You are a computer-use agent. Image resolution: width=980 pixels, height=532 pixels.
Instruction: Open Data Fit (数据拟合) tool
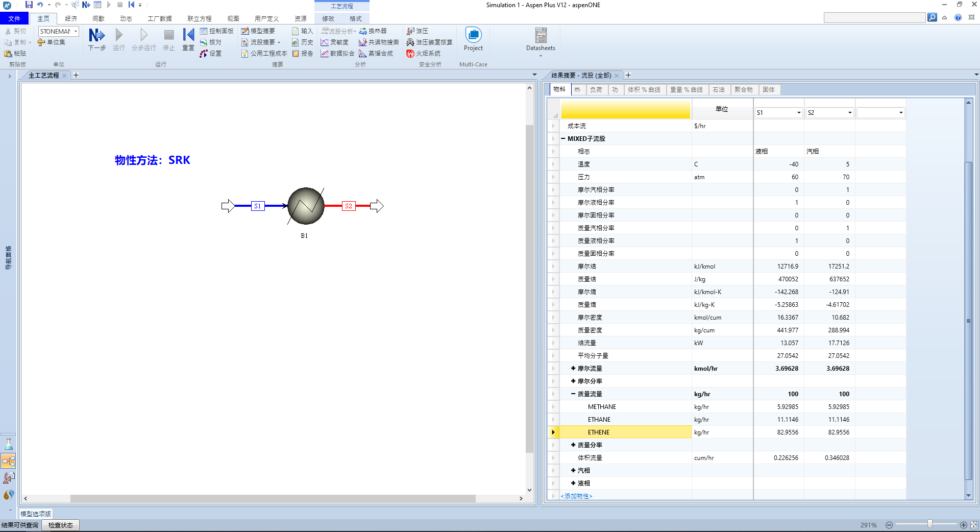click(x=337, y=54)
